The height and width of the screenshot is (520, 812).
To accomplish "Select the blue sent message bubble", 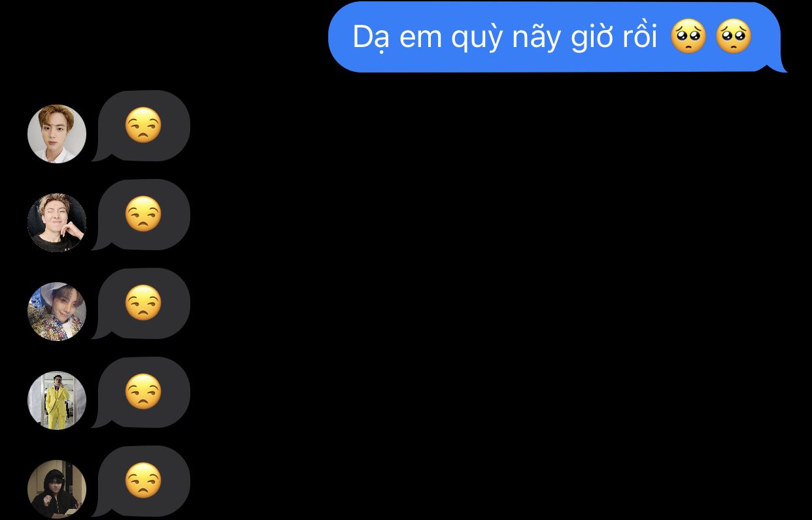I will pyautogui.click(x=557, y=37).
